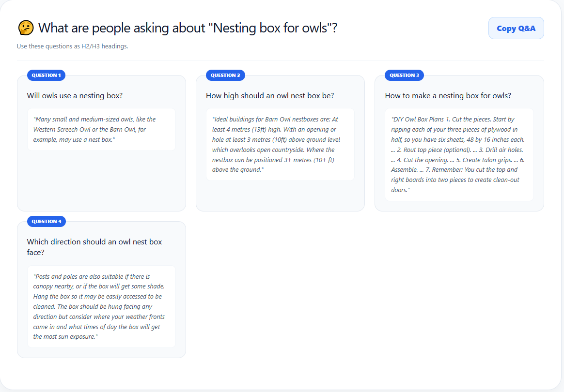The width and height of the screenshot is (564, 392).
Task: Click the DIY Owl Box Plans answer
Action: [x=459, y=154]
